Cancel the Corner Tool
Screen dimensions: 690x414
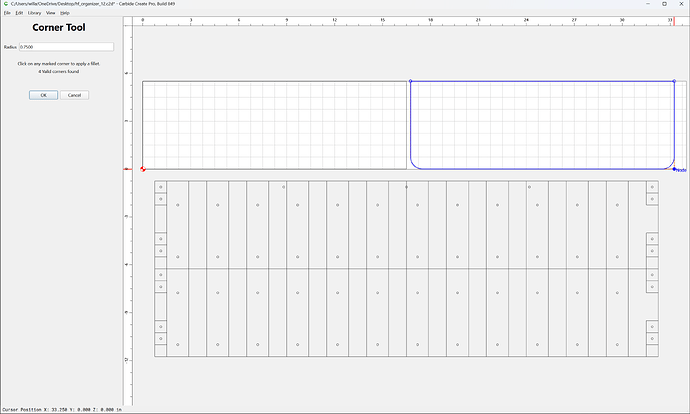[74, 95]
